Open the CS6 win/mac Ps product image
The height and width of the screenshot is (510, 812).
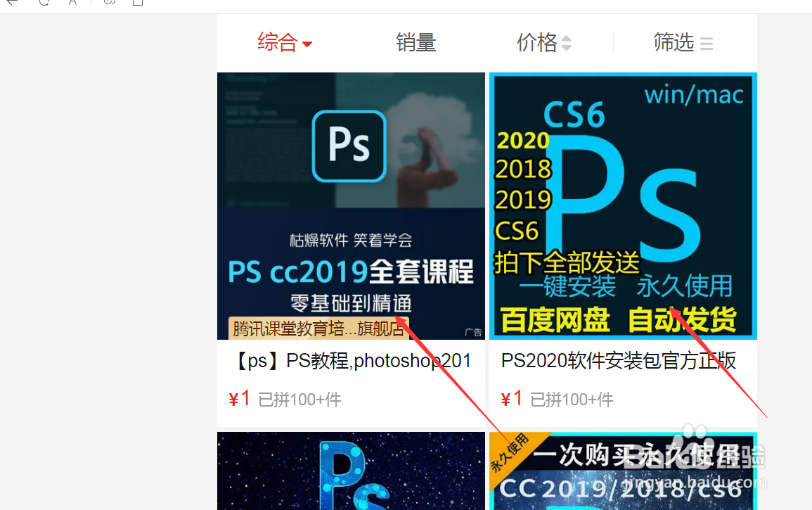click(x=623, y=206)
